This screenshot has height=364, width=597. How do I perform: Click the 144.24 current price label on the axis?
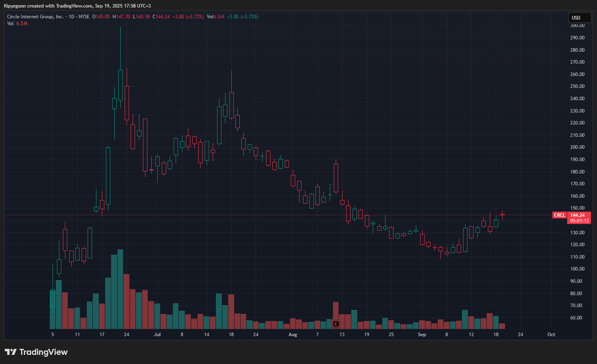point(577,215)
